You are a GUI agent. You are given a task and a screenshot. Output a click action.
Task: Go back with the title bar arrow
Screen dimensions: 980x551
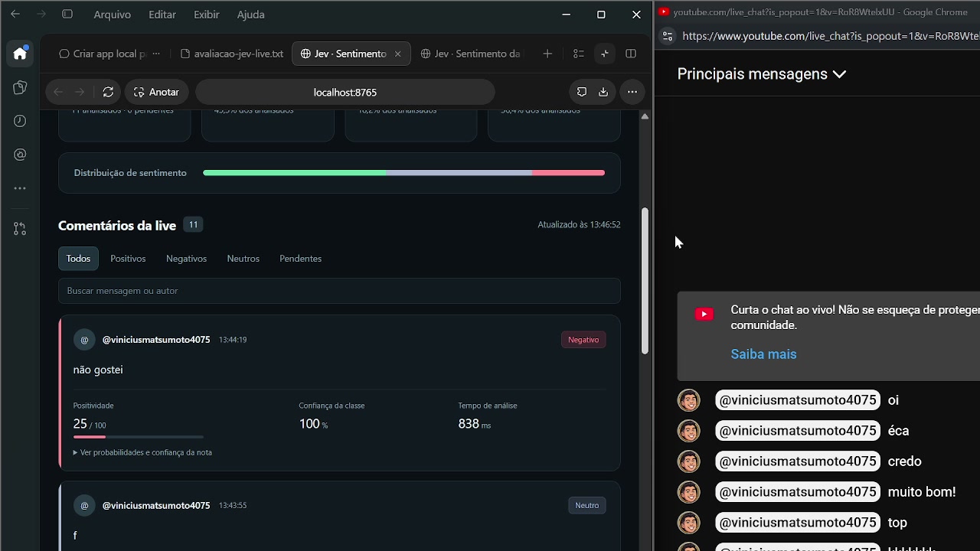tap(15, 15)
